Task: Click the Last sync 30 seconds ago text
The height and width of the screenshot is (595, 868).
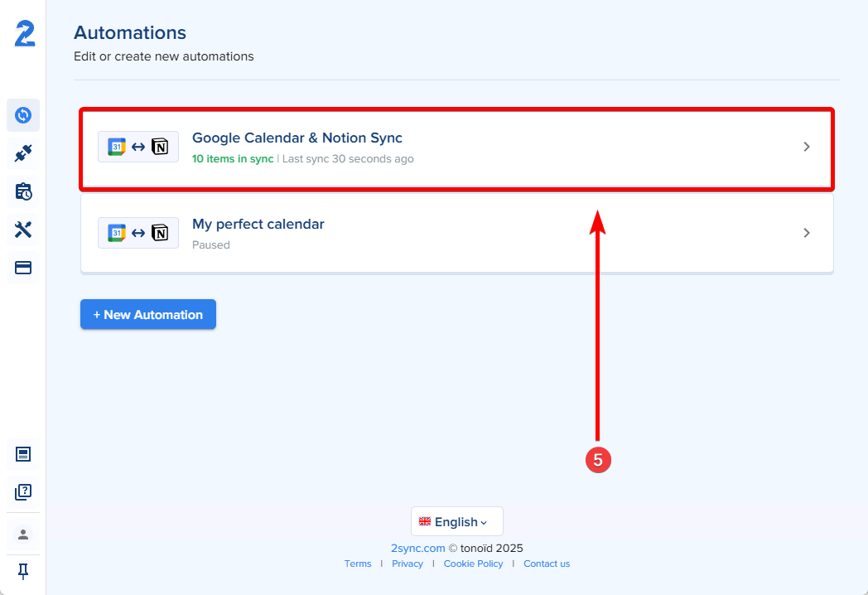Action: (348, 159)
